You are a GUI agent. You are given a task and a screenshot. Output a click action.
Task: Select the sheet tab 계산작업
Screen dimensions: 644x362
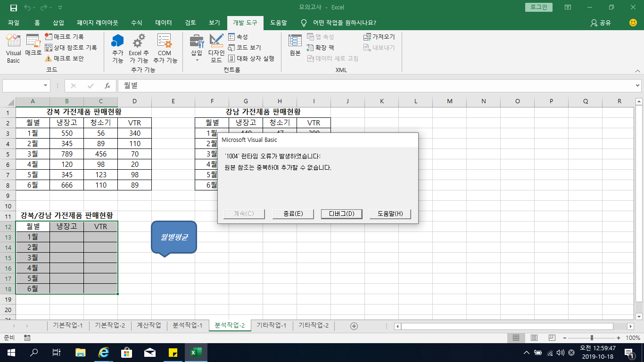pyautogui.click(x=149, y=325)
